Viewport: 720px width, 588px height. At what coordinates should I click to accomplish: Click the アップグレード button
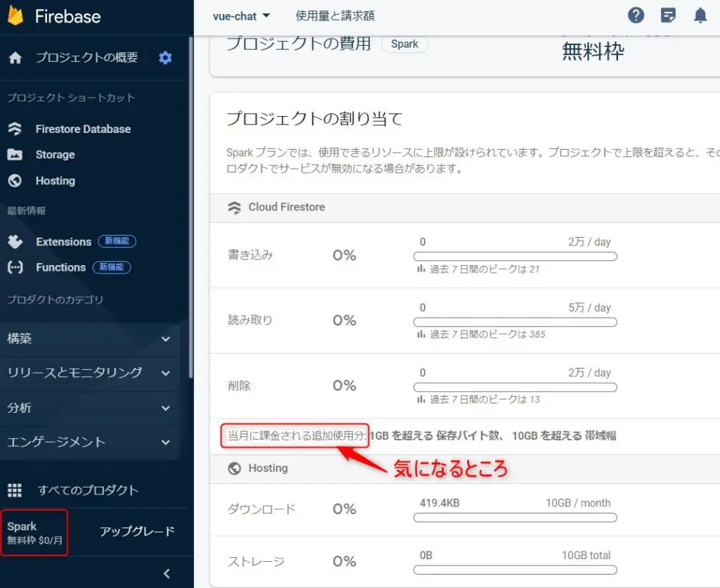coord(137,532)
